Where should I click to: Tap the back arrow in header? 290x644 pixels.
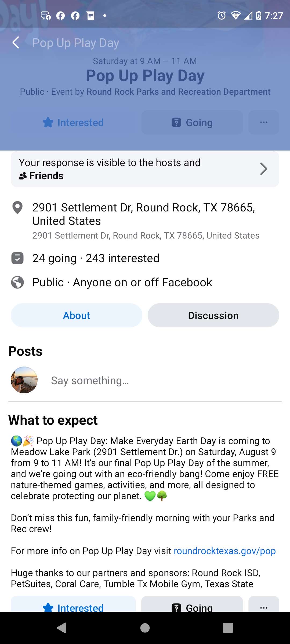coord(16,43)
